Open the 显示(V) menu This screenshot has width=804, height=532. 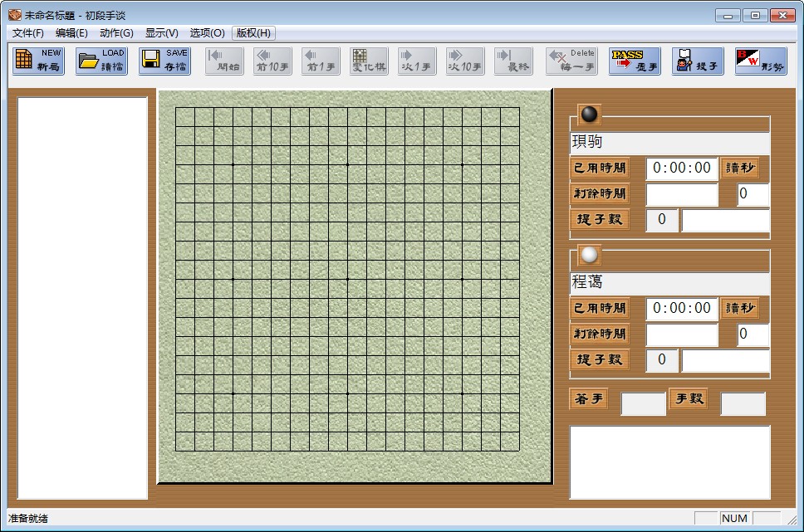161,33
